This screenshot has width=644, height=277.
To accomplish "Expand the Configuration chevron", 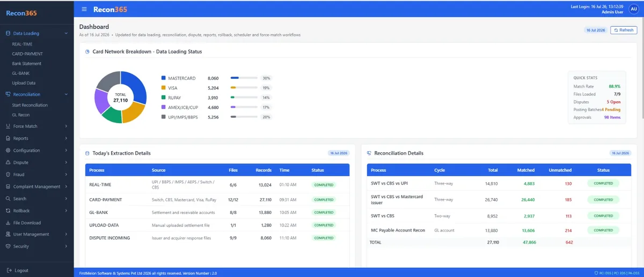I will click(x=65, y=151).
